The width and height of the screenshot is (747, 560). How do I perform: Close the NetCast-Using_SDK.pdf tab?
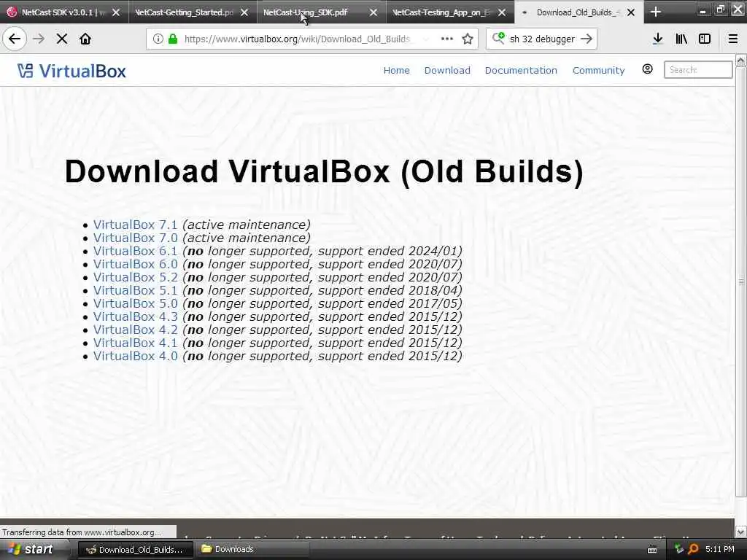[373, 12]
